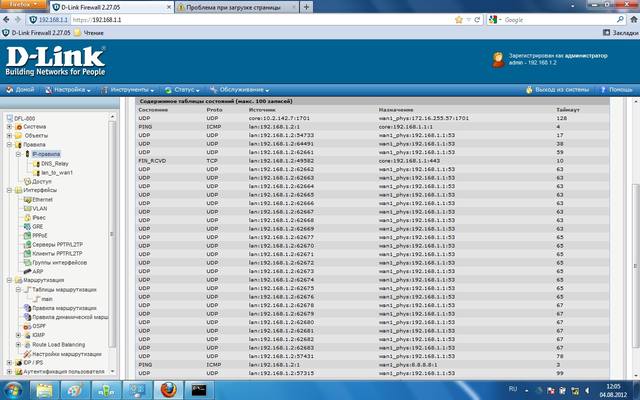
Task: Open the PPPoE item icon
Action: (x=27, y=236)
